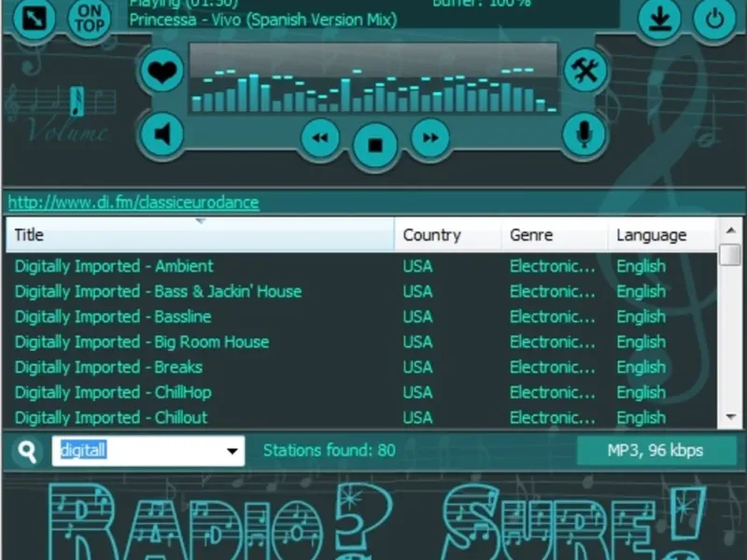Open options with the tools icon
Screen dimensions: 747x560
coord(585,71)
